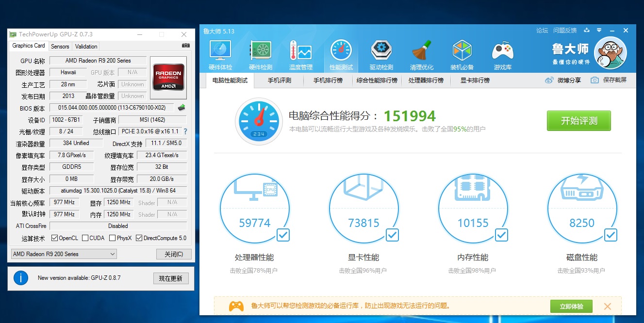Toggle the OpenCL checkbox in GPU-Z
The image size is (644, 323).
click(x=54, y=238)
